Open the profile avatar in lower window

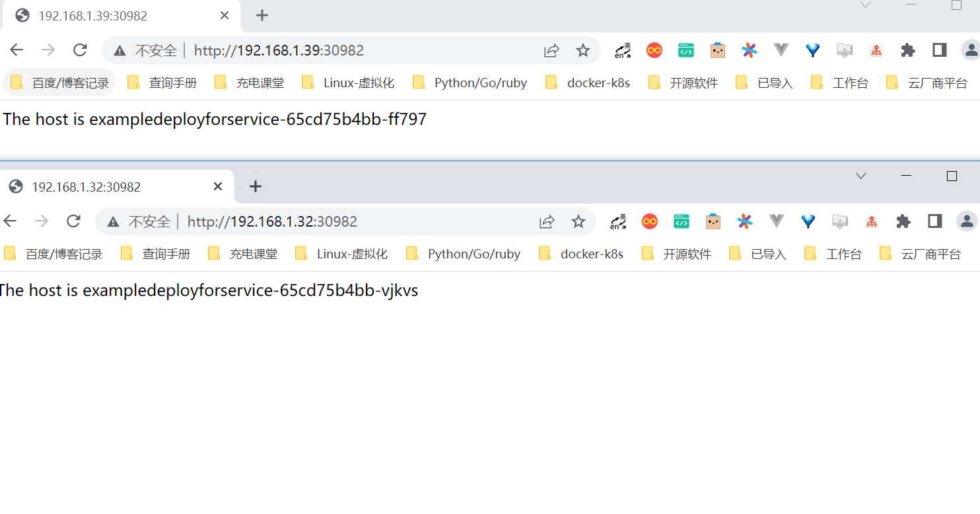(x=967, y=221)
